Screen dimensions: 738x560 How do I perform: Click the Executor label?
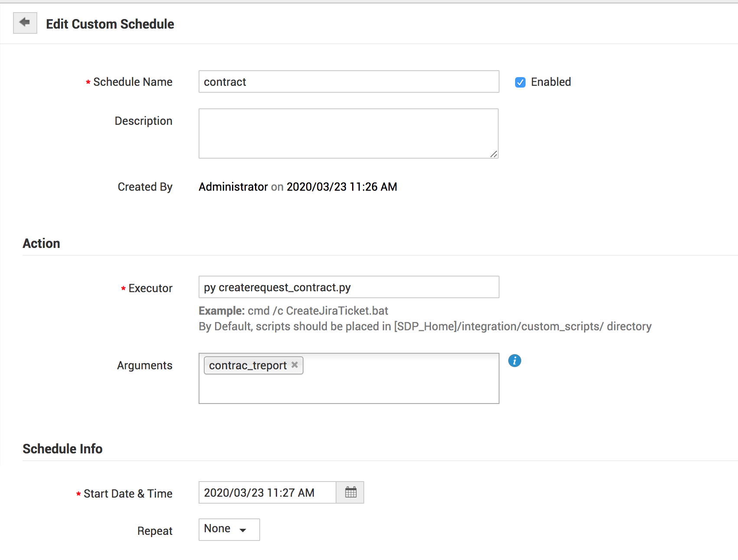tap(150, 288)
